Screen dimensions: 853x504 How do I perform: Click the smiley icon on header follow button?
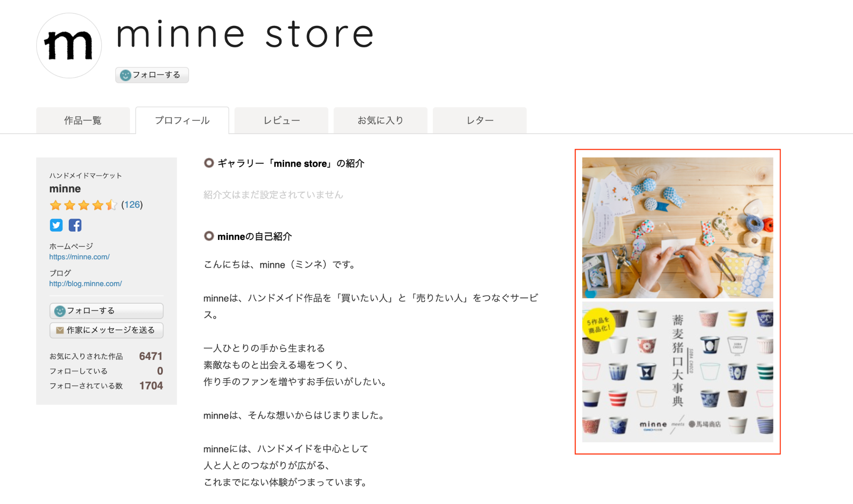tap(125, 75)
